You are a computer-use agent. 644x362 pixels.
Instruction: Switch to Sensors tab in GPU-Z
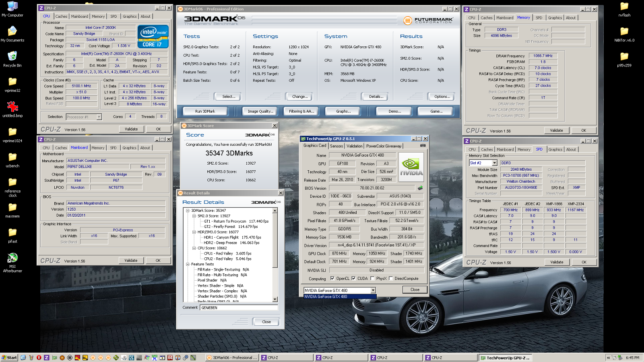tap(336, 146)
